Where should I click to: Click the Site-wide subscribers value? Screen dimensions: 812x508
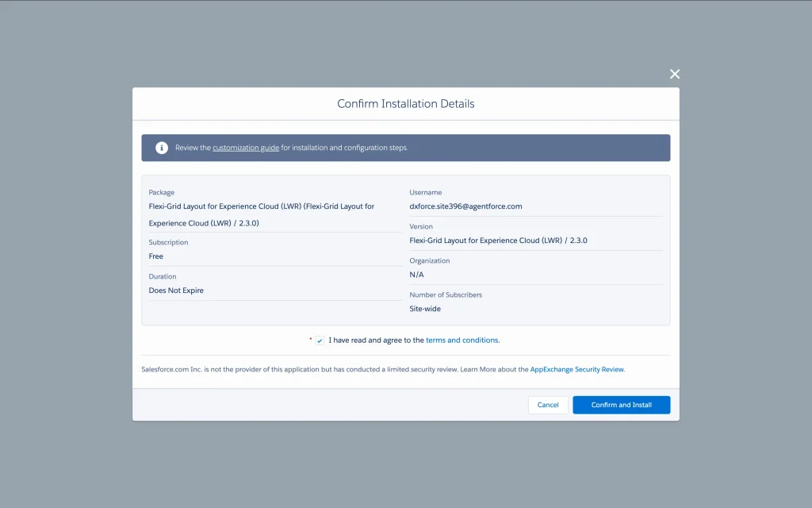click(x=425, y=309)
